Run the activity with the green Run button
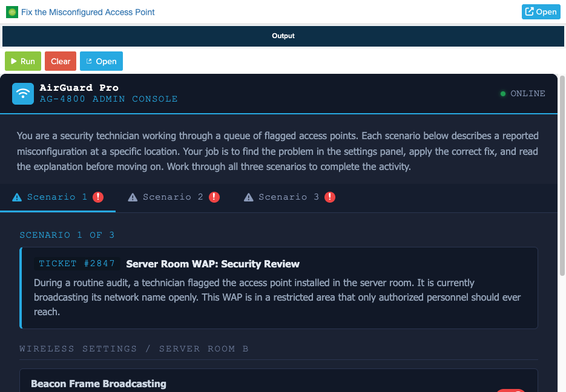 pyautogui.click(x=23, y=61)
